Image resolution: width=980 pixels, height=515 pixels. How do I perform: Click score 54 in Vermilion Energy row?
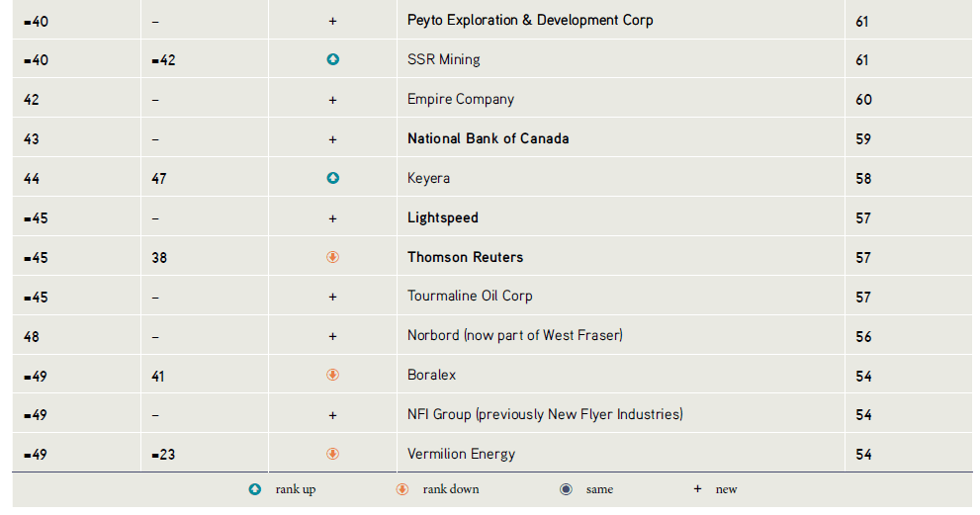(863, 455)
